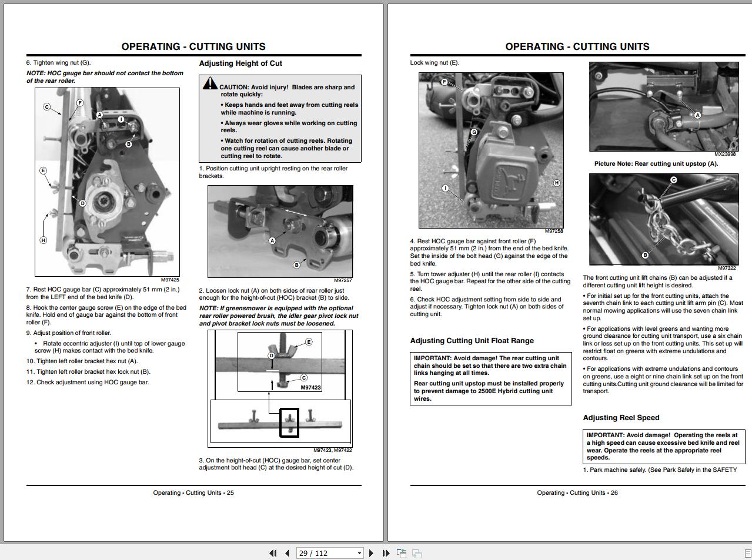752x560 pixels.
Task: Click '10. Tighten left roller bracket hex nut (A).'
Action: pos(82,361)
